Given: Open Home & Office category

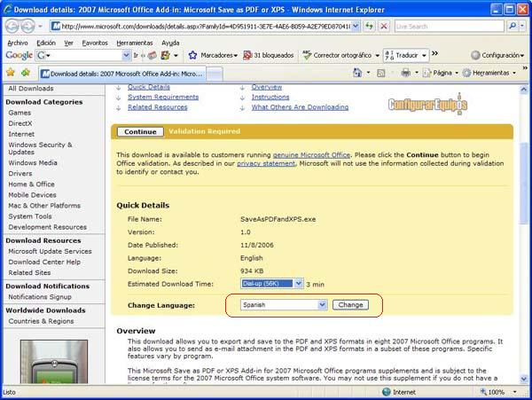Looking at the screenshot, I should [32, 184].
